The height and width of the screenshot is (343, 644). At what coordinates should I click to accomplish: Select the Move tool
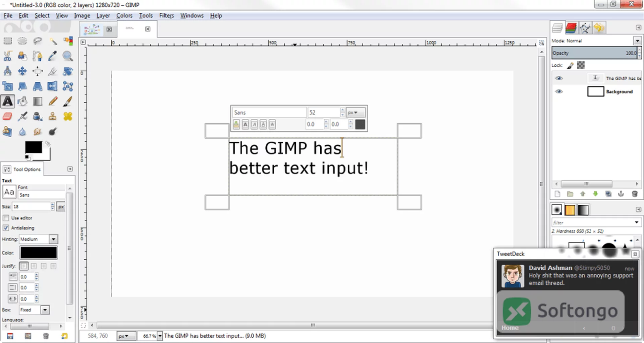(x=22, y=71)
